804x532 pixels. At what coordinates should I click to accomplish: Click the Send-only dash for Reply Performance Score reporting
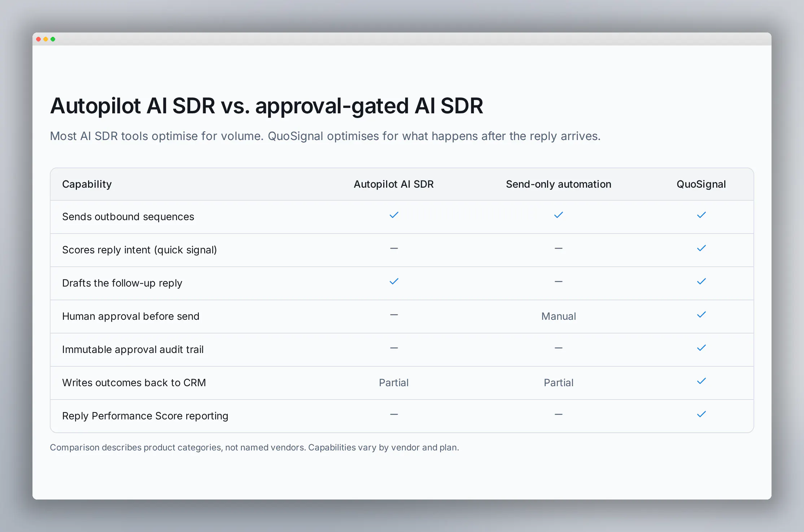click(558, 414)
